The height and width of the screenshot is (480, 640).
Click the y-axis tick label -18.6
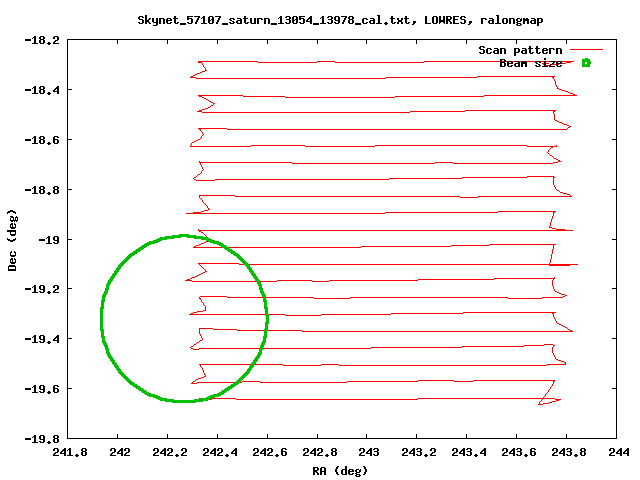click(42, 140)
